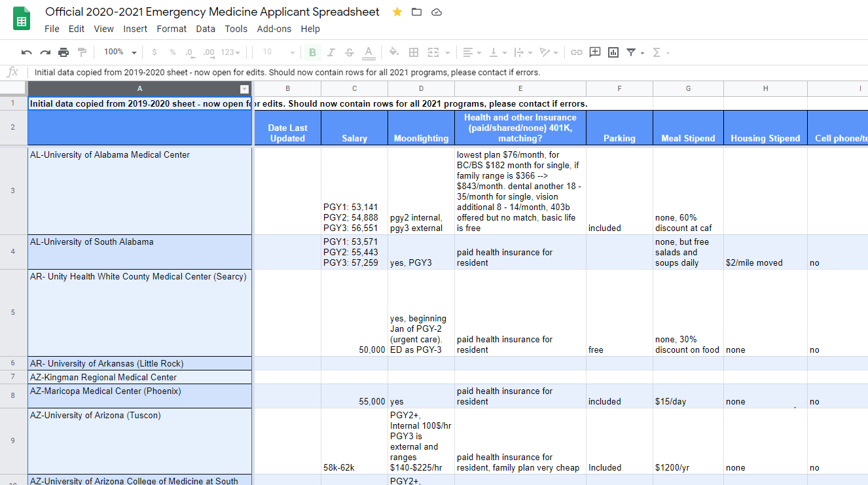Click the Google Sheets home logo
Screen dimensions: 868x485
(22, 19)
